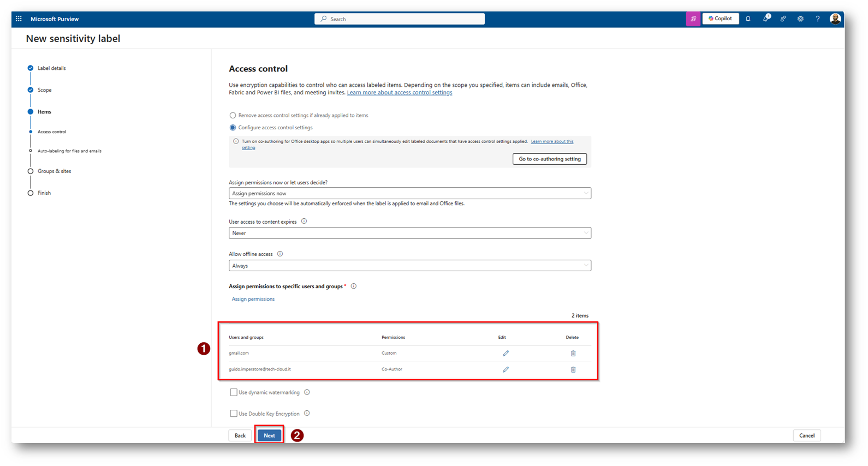Click info icon beside User access to content expires
This screenshot has width=868, height=466.
click(x=304, y=221)
